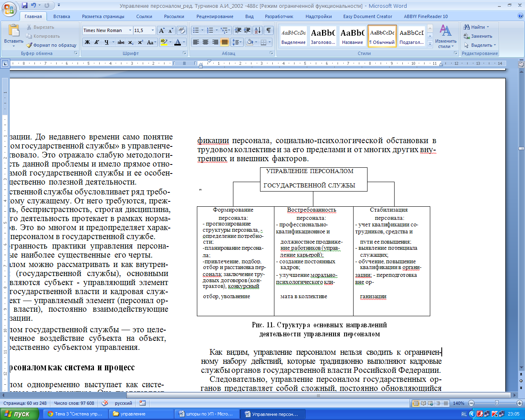Open Вид tab
Viewport: 525px width, 420px height.
click(249, 16)
